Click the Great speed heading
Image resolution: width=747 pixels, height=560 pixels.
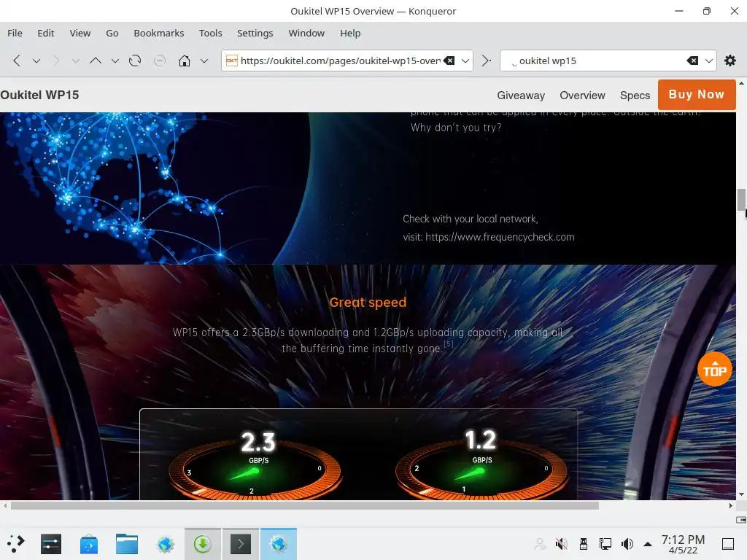[x=368, y=303]
